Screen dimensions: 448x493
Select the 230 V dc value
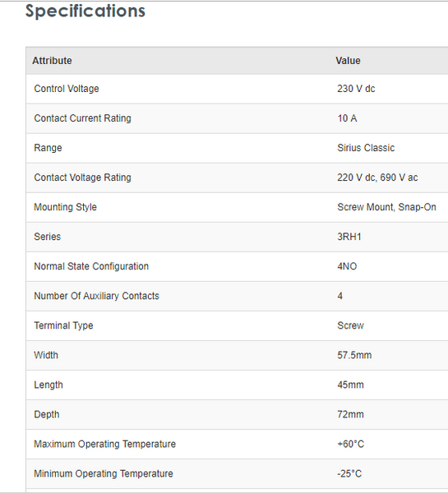(x=356, y=89)
